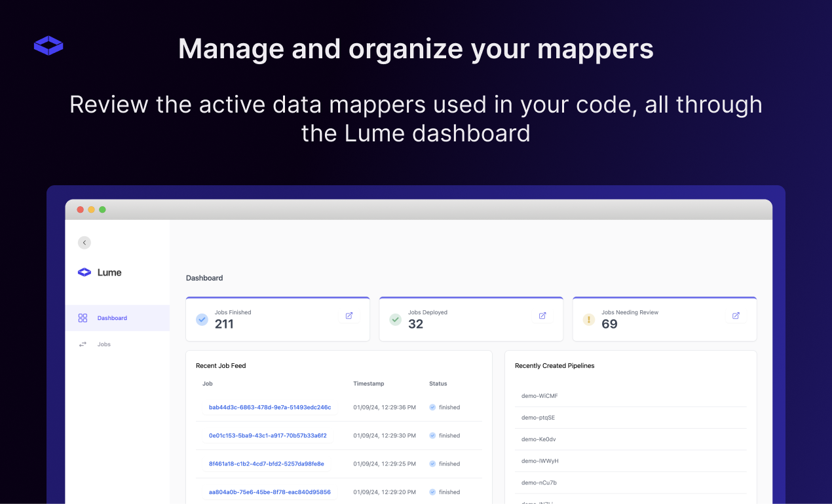Open Jobs Finished external link icon
The width and height of the screenshot is (832, 504).
pyautogui.click(x=349, y=315)
